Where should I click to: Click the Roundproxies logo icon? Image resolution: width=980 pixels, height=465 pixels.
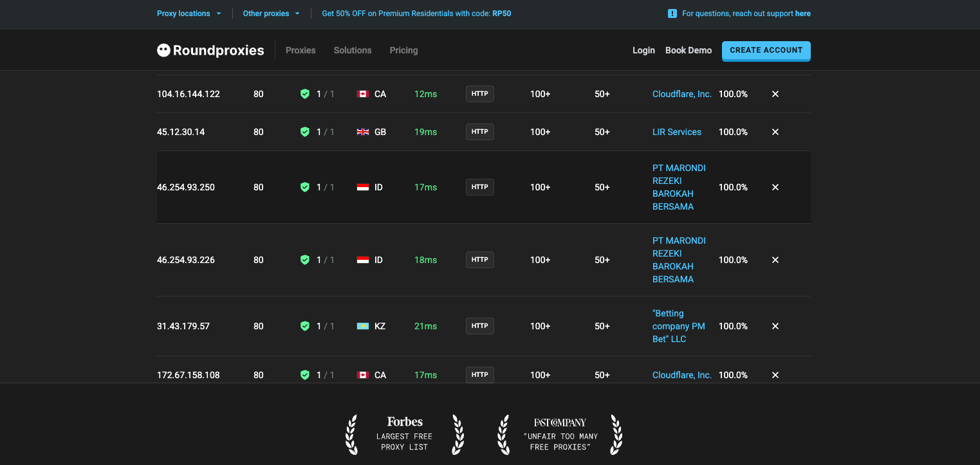pyautogui.click(x=164, y=50)
